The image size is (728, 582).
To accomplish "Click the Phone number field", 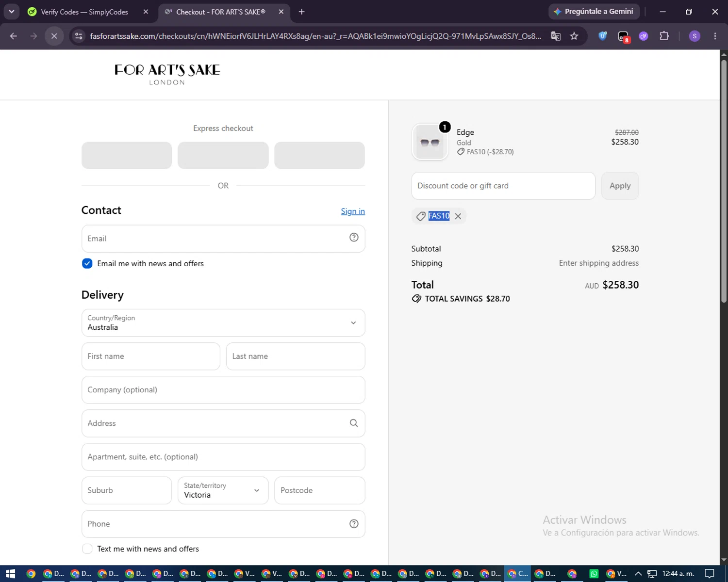I will (x=223, y=524).
